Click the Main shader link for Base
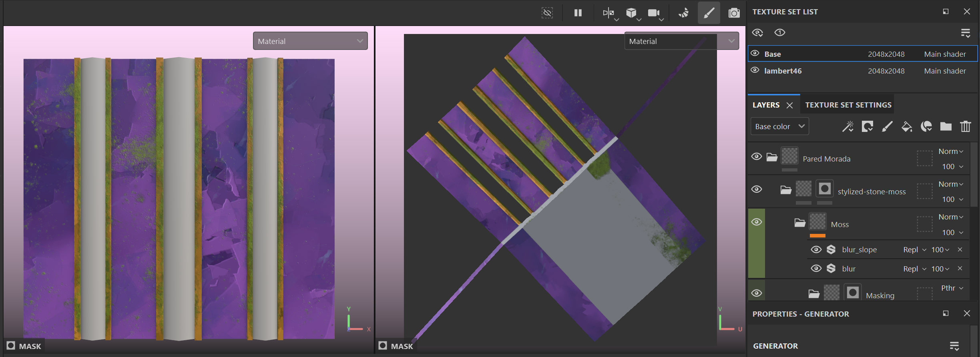Image resolution: width=980 pixels, height=357 pixels. tap(945, 54)
